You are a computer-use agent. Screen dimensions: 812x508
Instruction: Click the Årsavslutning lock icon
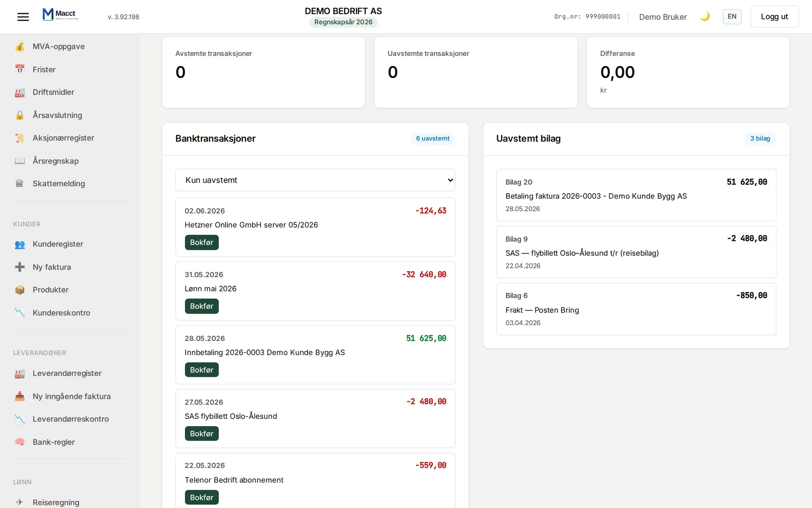coord(20,115)
